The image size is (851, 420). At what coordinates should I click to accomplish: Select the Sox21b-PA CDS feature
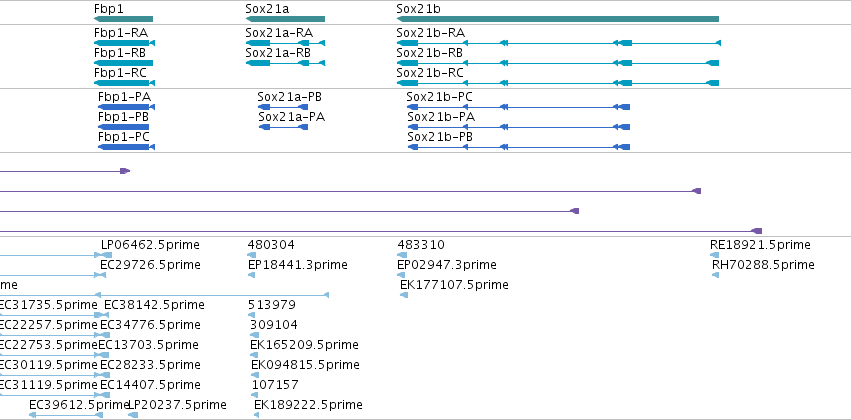coord(519,127)
